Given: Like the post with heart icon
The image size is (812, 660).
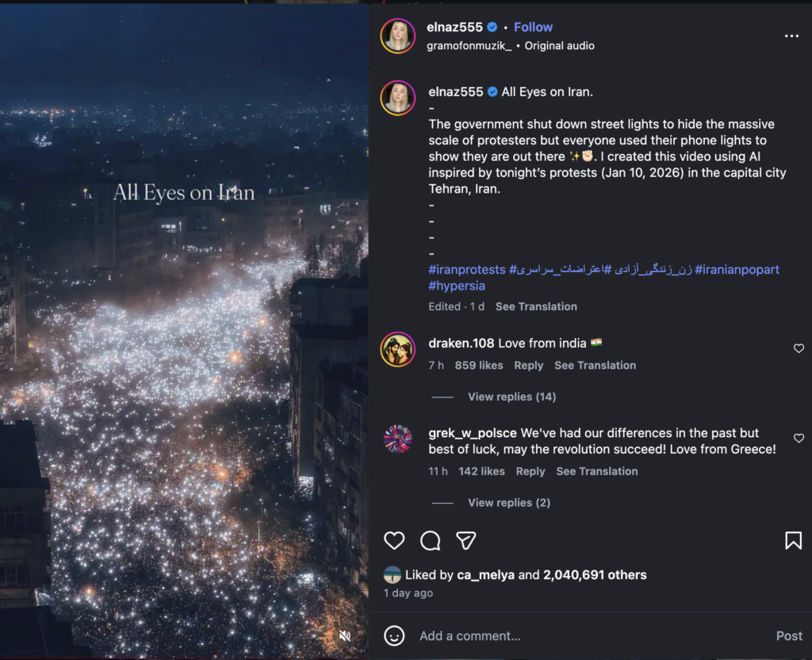Looking at the screenshot, I should point(394,541).
